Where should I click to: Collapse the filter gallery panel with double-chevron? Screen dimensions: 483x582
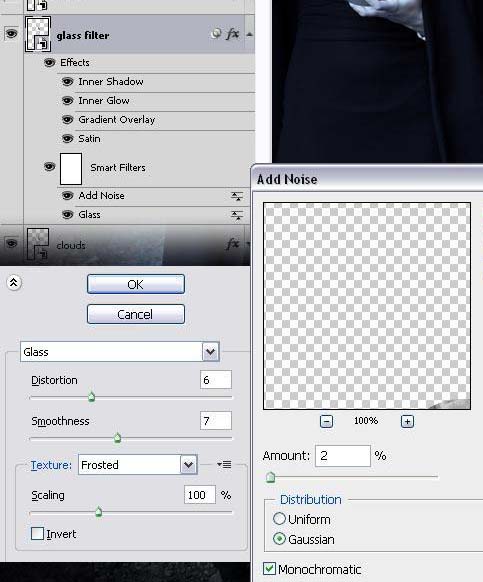pyautogui.click(x=14, y=283)
